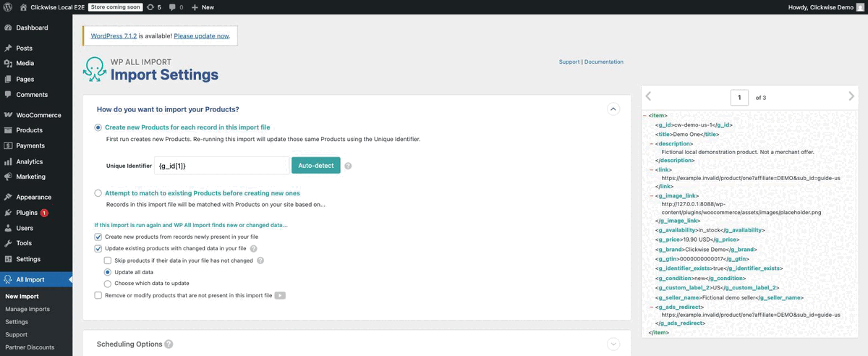Open All Import Support submenu item
868x356 pixels.
[16, 334]
